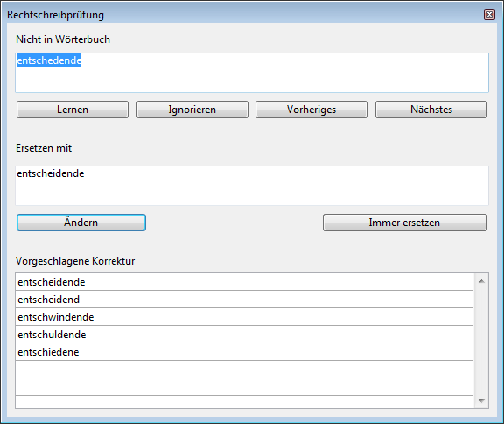Image resolution: width=504 pixels, height=424 pixels.
Task: Click the Lernen button
Action: [x=73, y=110]
